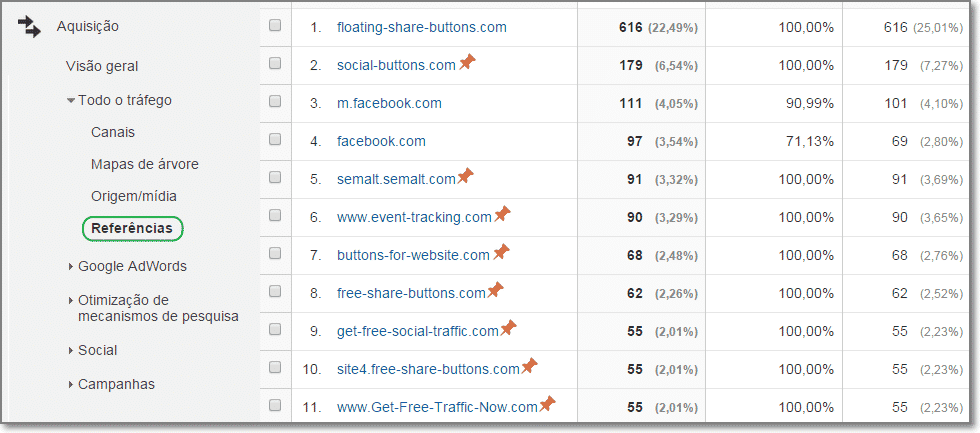Open the floating-share-buttons.com referral link
Screen dimensions: 980x433
pos(422,27)
